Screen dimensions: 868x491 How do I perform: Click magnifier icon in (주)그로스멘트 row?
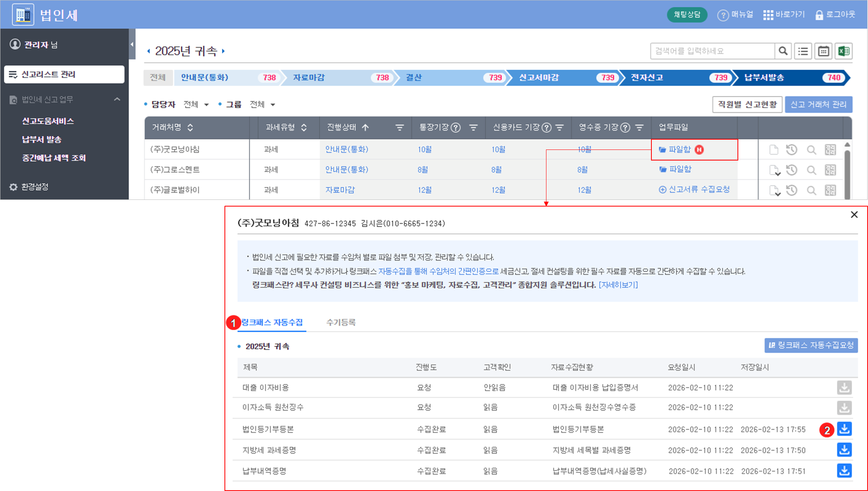[811, 170]
